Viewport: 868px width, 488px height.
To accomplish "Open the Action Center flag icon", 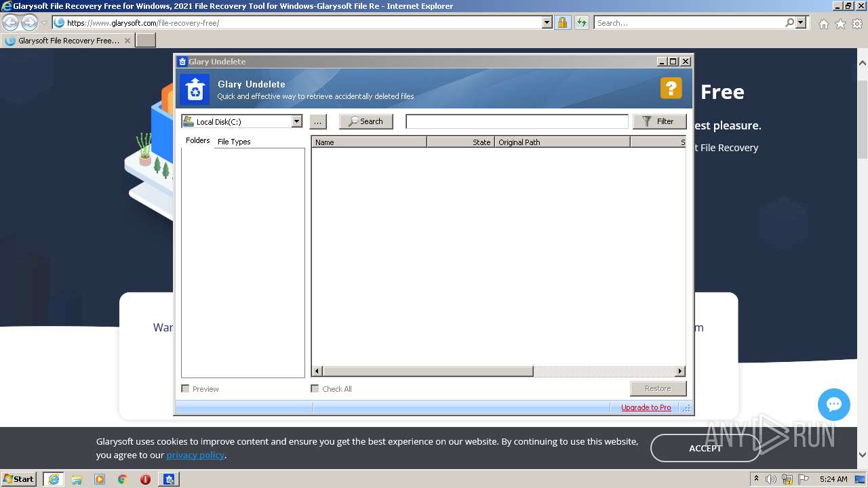I will [x=804, y=479].
